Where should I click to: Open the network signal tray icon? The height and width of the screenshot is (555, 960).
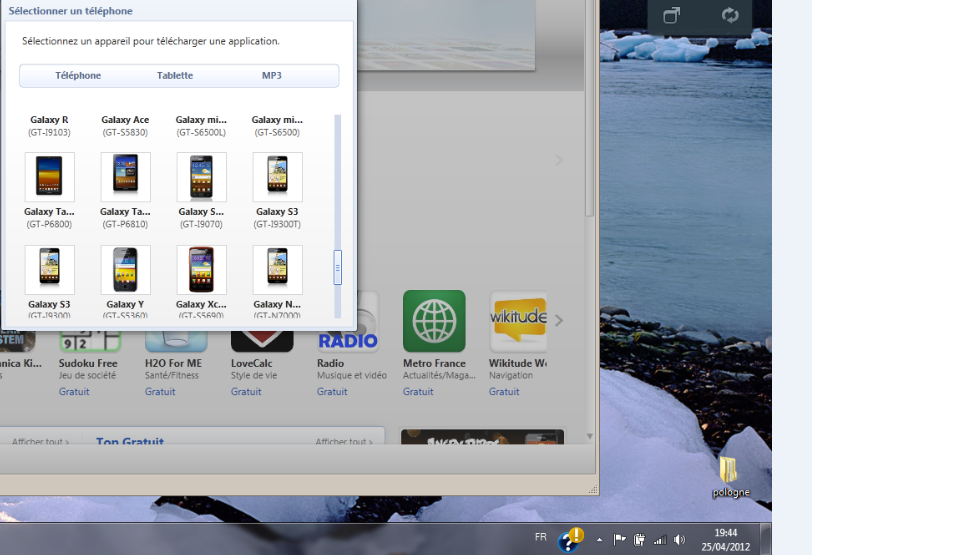tap(659, 539)
